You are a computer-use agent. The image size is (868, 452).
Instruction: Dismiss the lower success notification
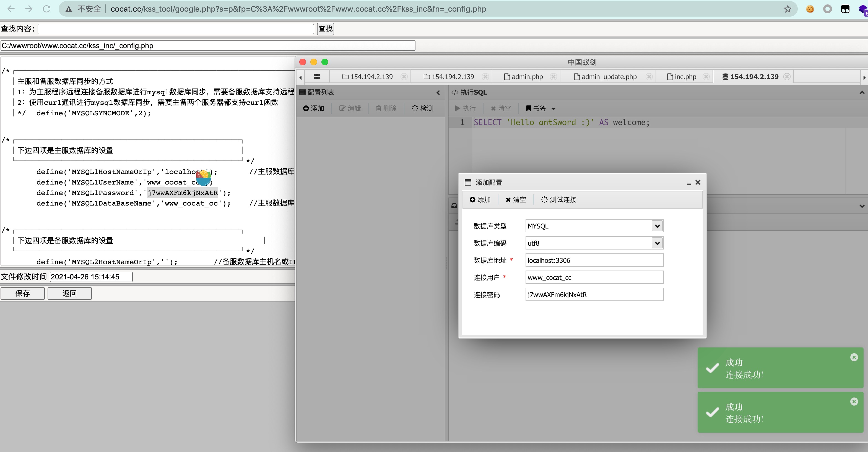click(x=854, y=401)
